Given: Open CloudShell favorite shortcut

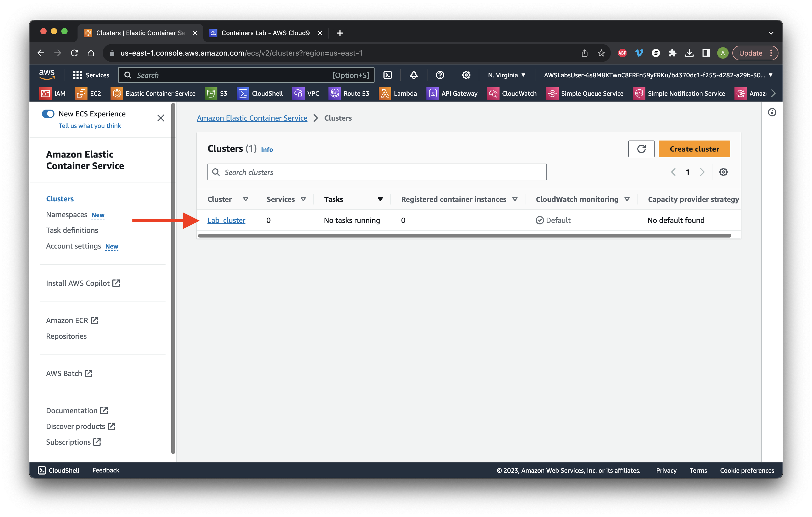Looking at the screenshot, I should click(x=260, y=93).
